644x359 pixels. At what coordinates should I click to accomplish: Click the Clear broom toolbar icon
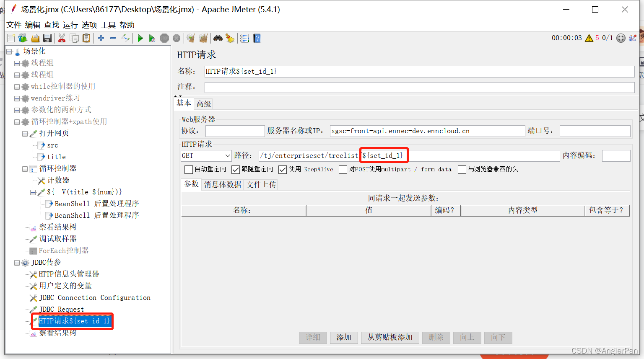coord(230,38)
